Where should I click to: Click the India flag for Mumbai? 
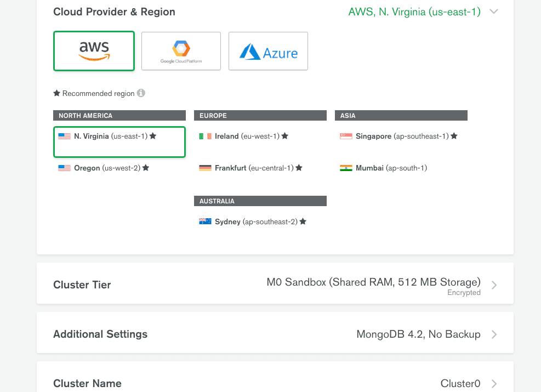(346, 168)
